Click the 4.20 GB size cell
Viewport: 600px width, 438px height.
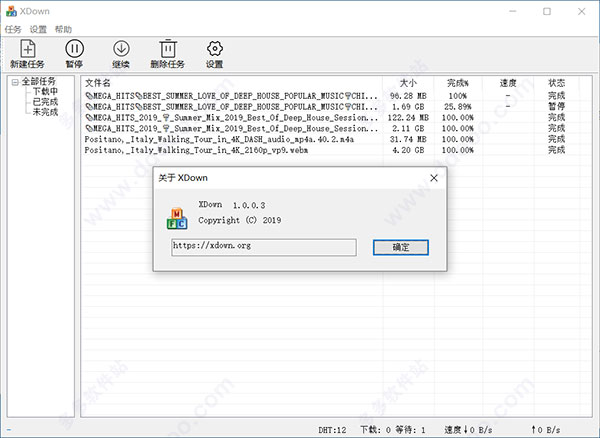[x=408, y=150]
